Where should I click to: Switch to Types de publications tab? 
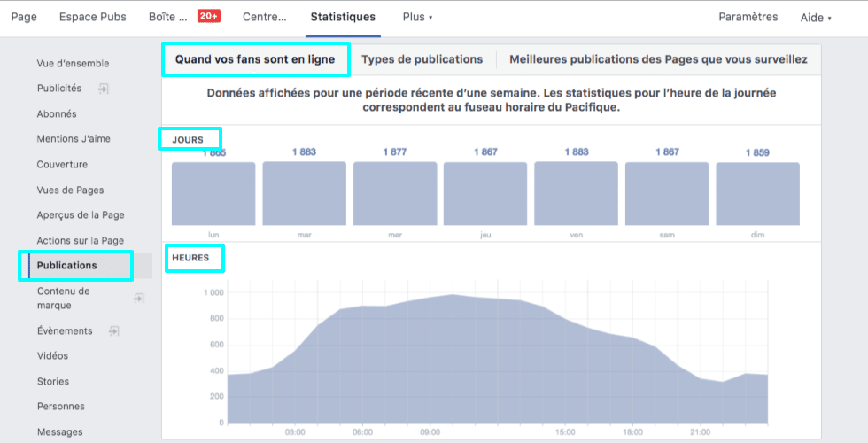(422, 59)
